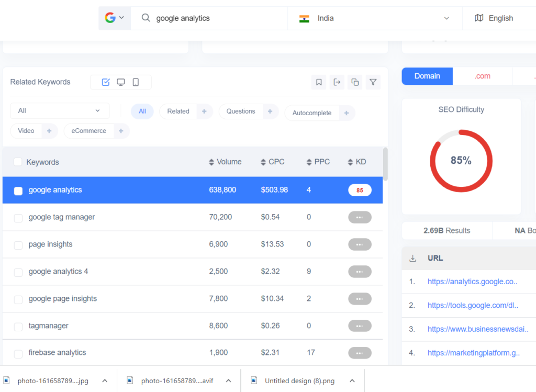Click the export keywords icon
The width and height of the screenshot is (536, 392).
(337, 82)
